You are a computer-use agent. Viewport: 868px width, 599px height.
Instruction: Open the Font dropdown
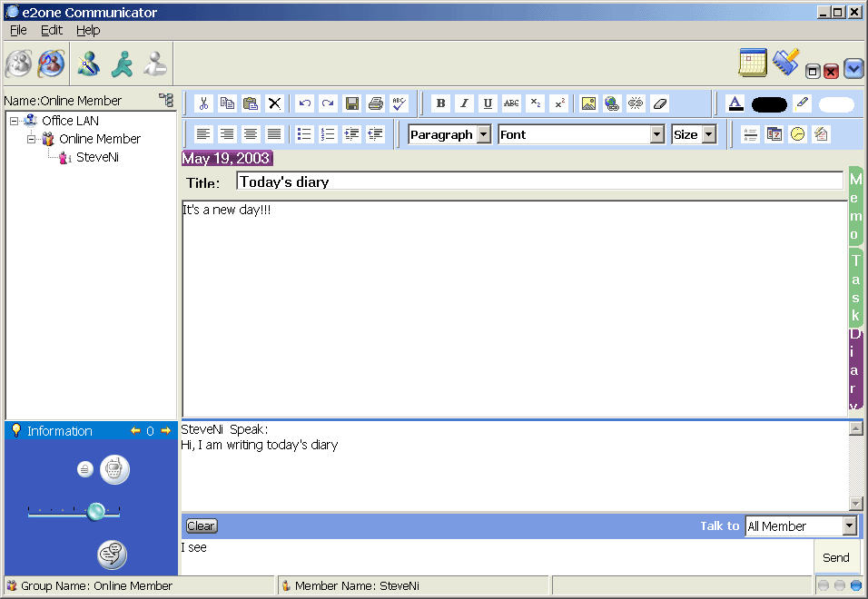click(x=581, y=134)
